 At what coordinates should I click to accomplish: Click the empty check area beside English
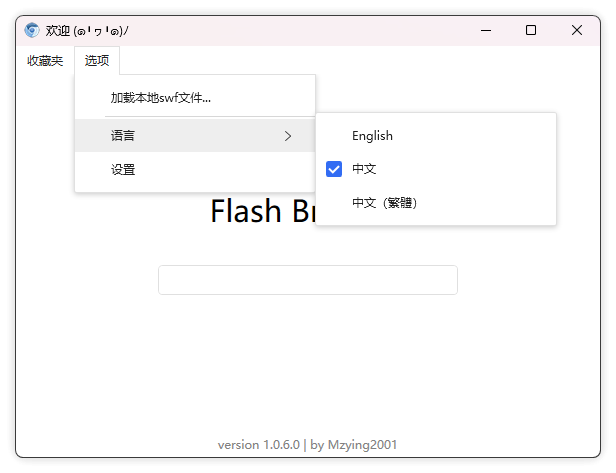[335, 136]
